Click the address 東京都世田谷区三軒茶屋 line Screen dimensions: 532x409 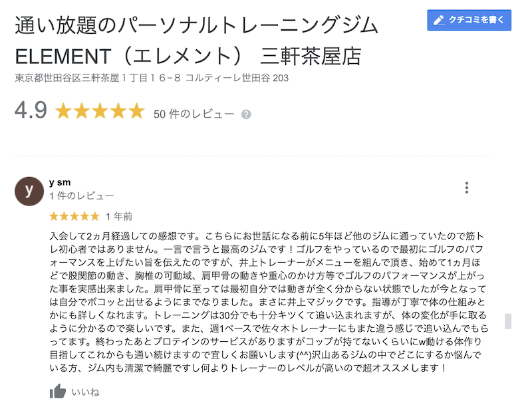[x=152, y=78]
